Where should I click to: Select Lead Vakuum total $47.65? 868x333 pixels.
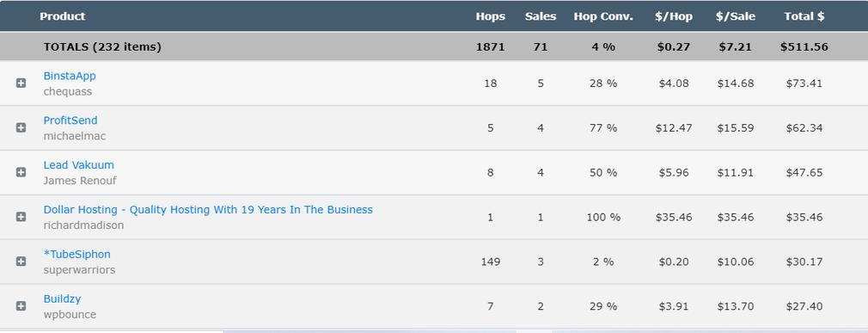pos(804,173)
